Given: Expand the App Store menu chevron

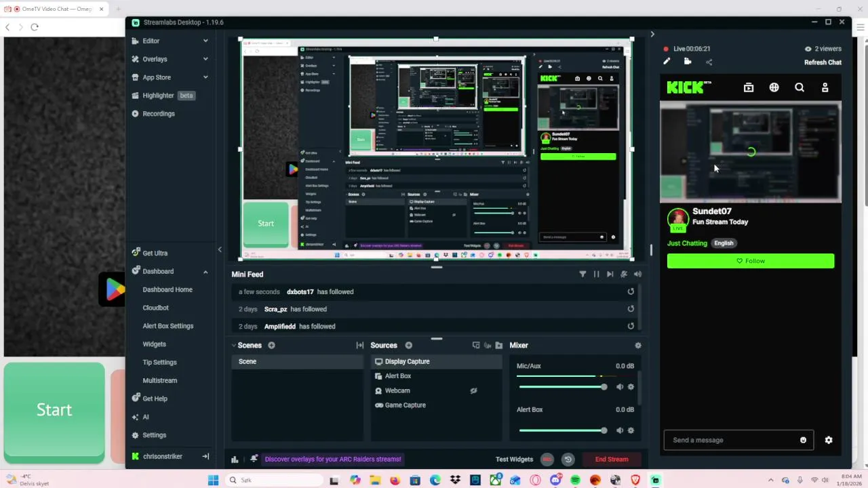Looking at the screenshot, I should coord(205,77).
